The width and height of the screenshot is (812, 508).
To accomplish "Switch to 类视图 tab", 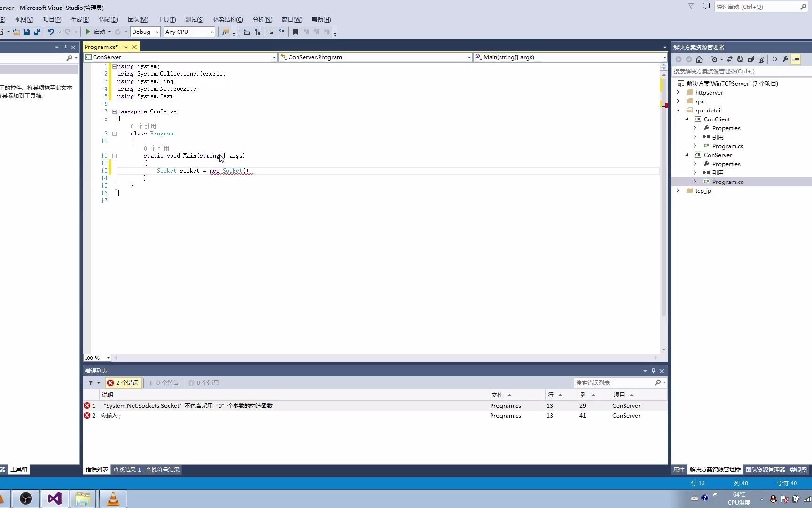I will click(x=798, y=469).
